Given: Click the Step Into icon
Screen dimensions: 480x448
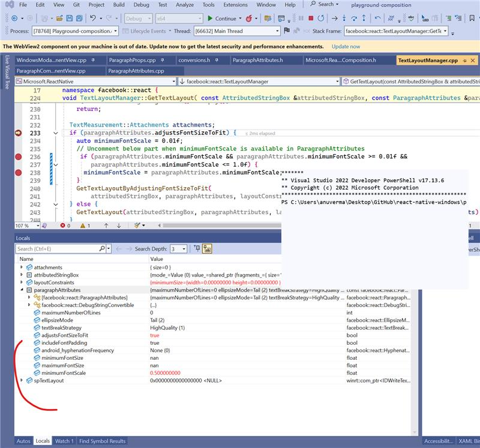Looking at the screenshot, I should tap(344, 19).
